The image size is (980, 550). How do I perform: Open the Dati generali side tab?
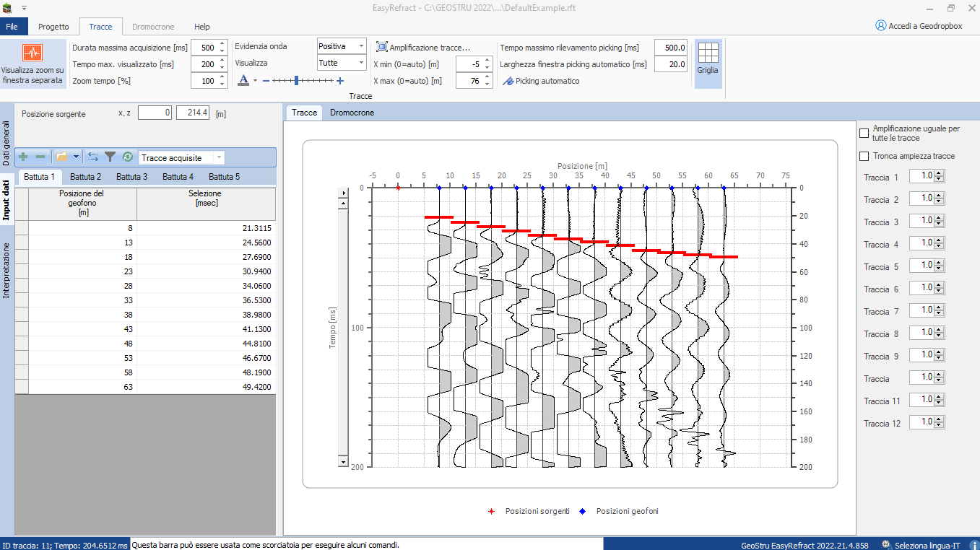[x=6, y=144]
